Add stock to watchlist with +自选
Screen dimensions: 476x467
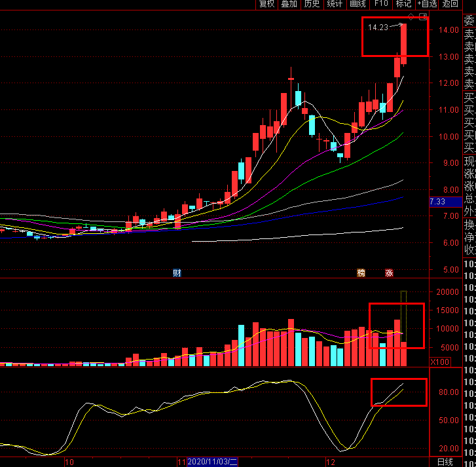click(x=427, y=4)
